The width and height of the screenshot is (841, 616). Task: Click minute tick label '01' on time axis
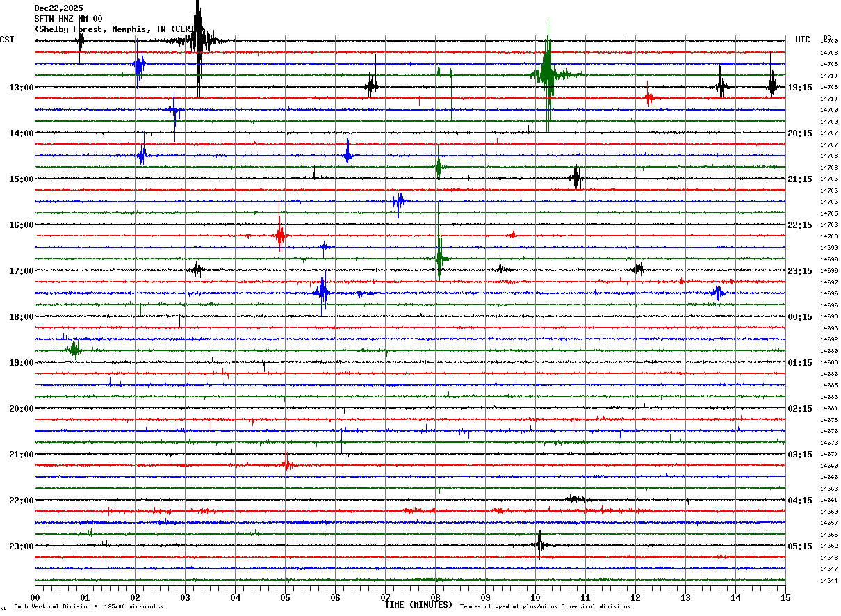coord(85,597)
